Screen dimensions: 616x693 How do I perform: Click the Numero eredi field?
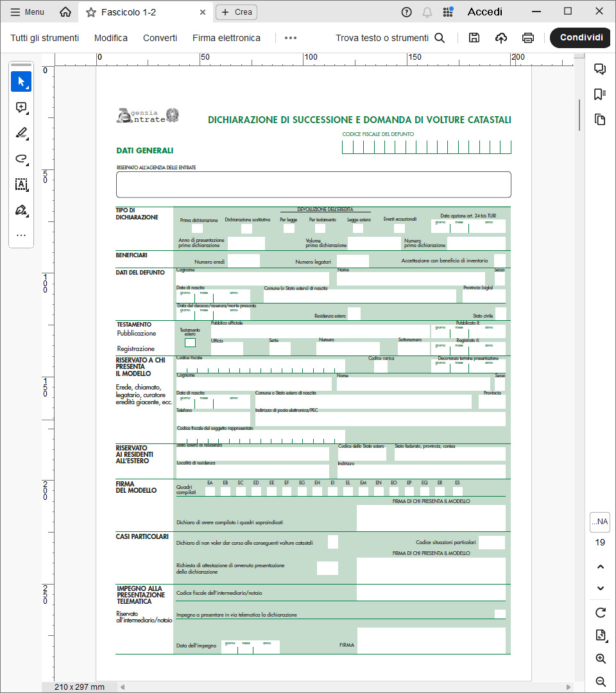[243, 261]
